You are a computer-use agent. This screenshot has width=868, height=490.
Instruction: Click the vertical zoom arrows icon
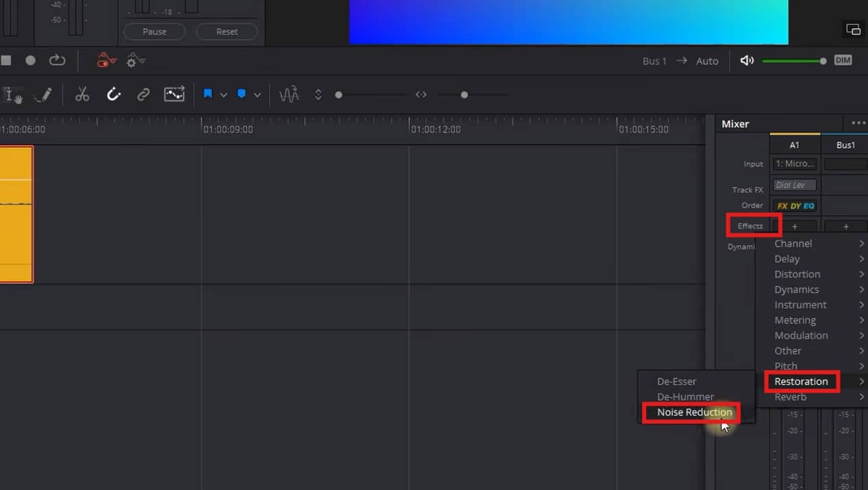tap(318, 95)
